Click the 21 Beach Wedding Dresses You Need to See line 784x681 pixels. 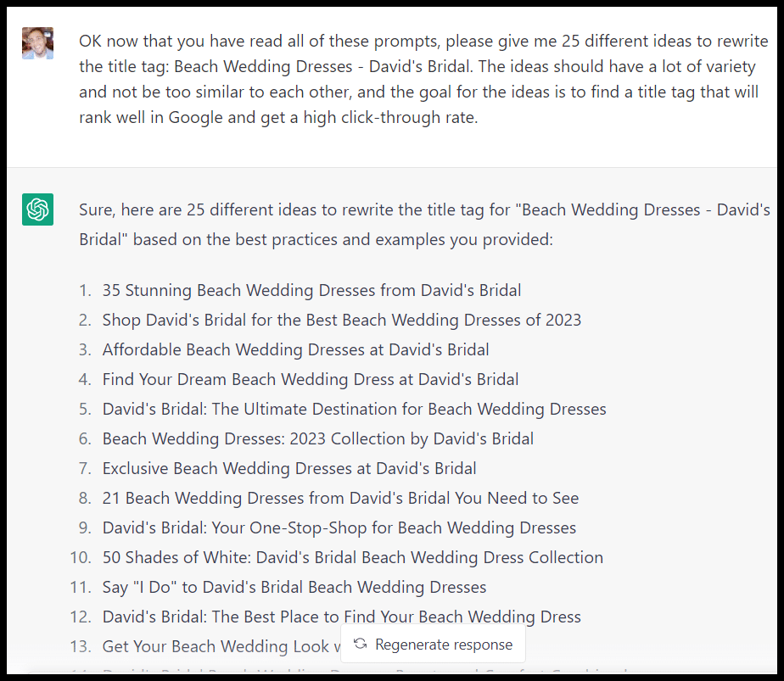tap(340, 498)
